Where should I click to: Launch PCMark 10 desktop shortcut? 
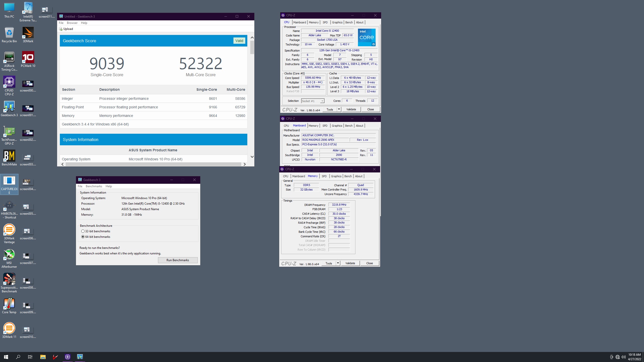(x=28, y=60)
